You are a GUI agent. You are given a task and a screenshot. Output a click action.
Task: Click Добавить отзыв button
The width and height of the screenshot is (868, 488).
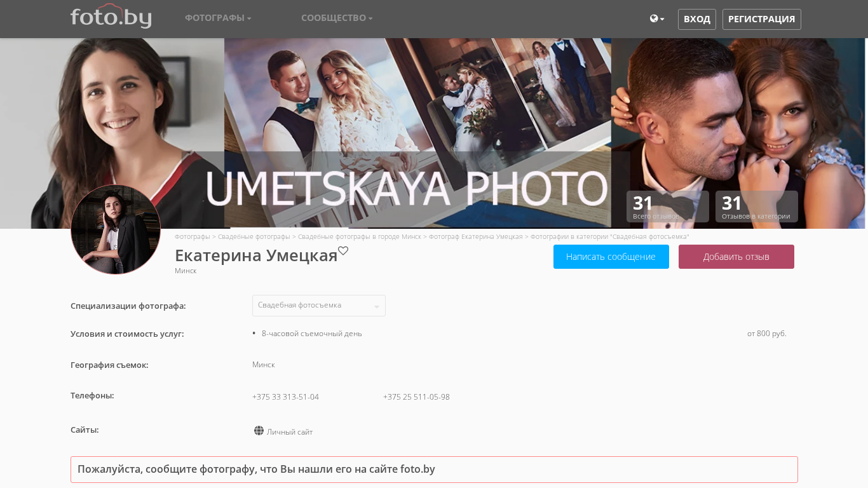click(736, 257)
